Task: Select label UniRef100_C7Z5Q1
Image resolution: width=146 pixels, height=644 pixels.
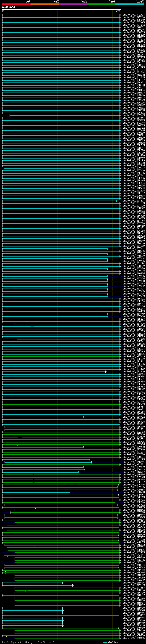Action: click(134, 562)
